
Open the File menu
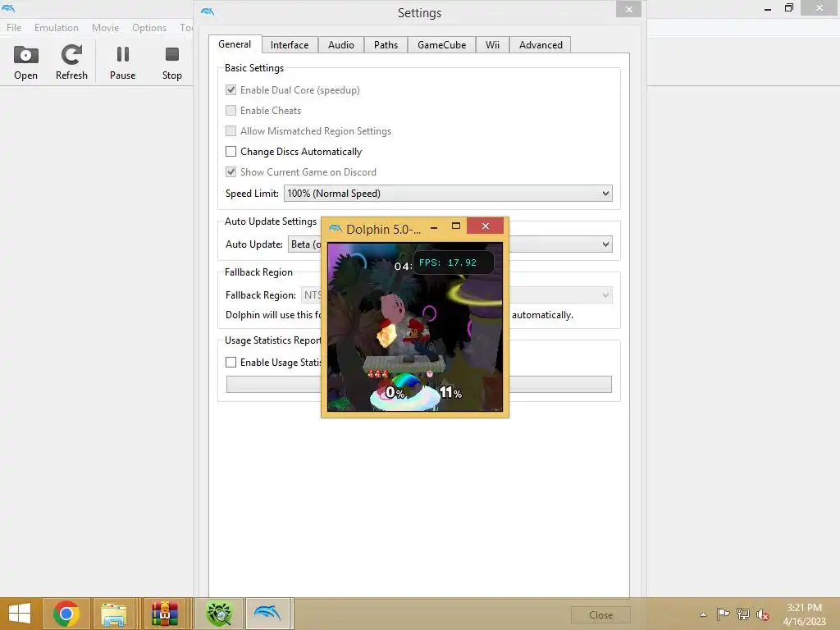pos(14,28)
